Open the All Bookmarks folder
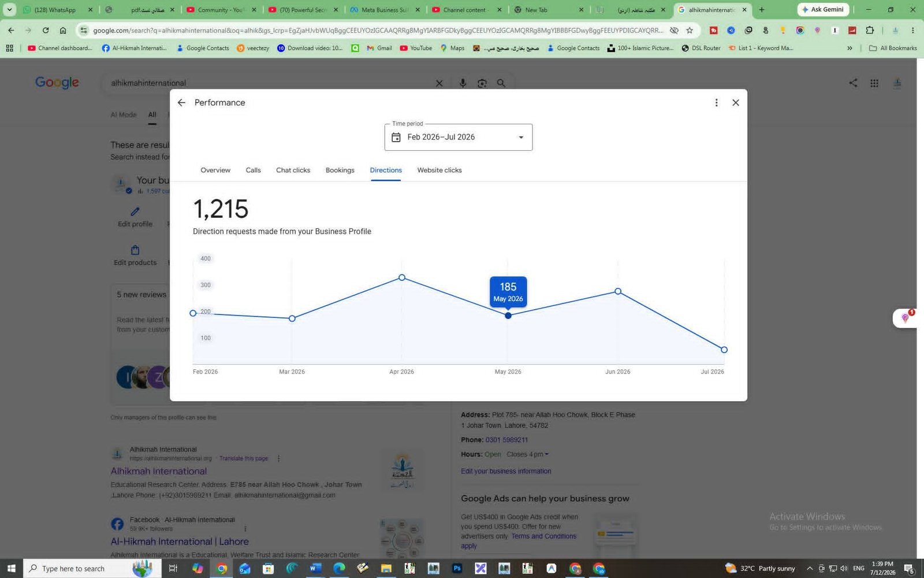This screenshot has width=924, height=578. click(x=893, y=48)
